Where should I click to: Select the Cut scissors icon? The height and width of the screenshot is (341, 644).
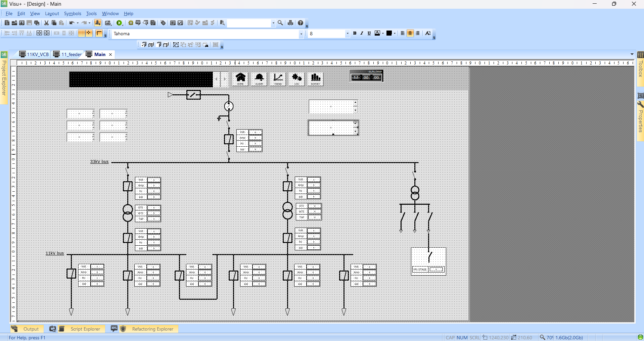[x=46, y=23]
